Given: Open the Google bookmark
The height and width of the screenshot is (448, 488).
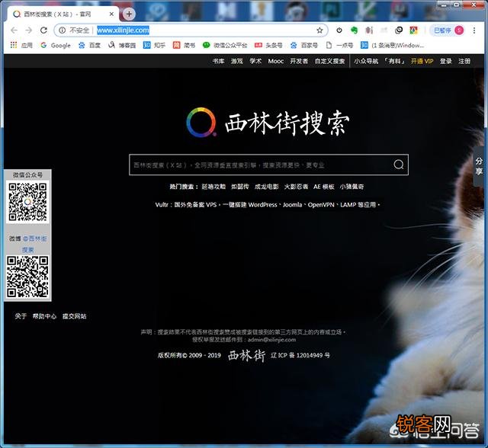Looking at the screenshot, I should tap(56, 46).
